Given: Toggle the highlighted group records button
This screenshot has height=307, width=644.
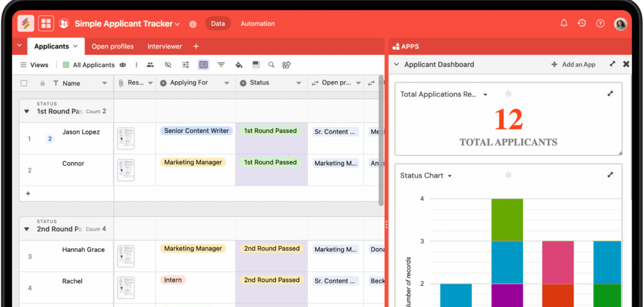Looking at the screenshot, I should point(203,65).
